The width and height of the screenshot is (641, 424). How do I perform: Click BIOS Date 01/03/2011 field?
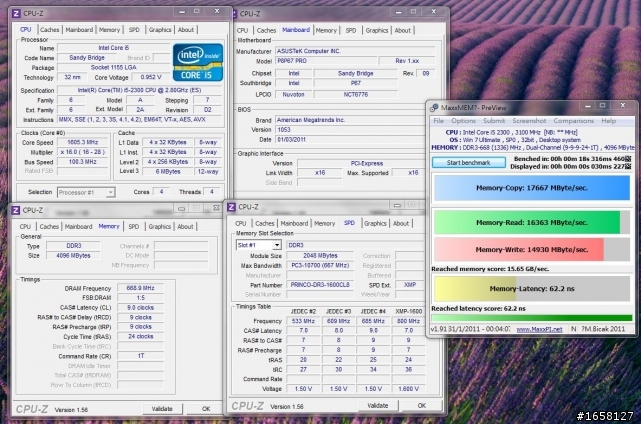(x=350, y=140)
